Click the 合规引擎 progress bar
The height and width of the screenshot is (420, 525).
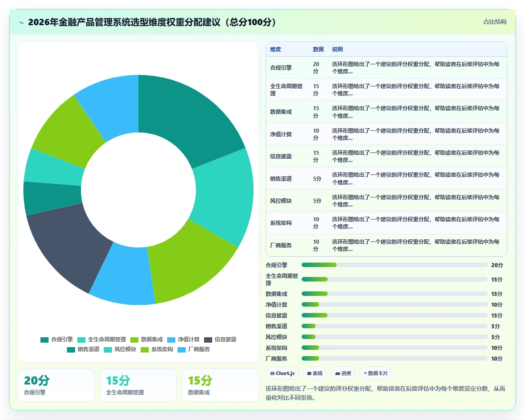394,265
